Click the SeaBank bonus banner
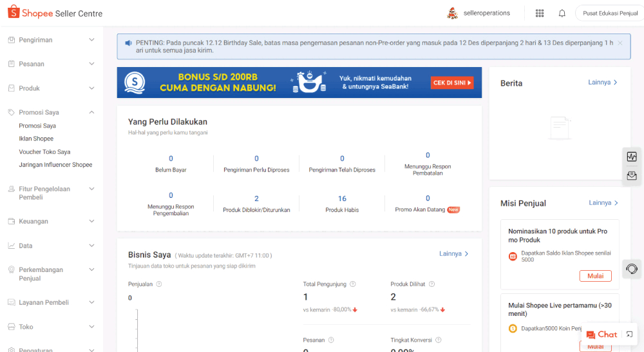This screenshot has width=644, height=352. [x=299, y=83]
